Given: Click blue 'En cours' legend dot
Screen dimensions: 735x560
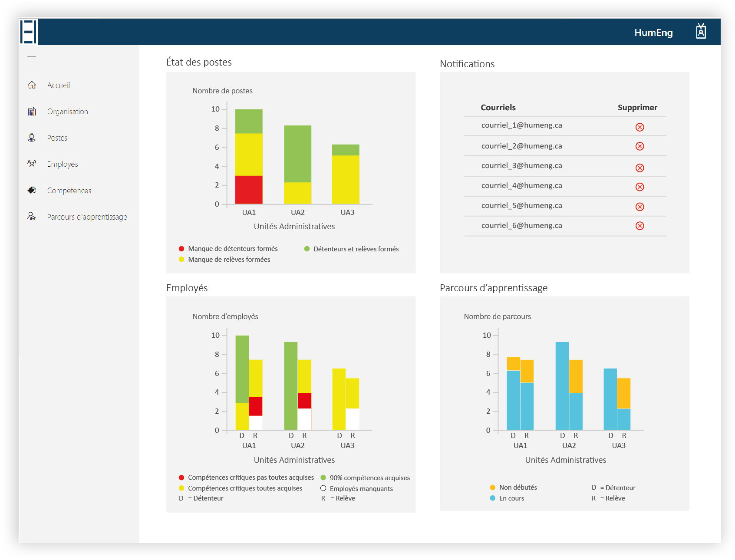Looking at the screenshot, I should click(x=492, y=498).
